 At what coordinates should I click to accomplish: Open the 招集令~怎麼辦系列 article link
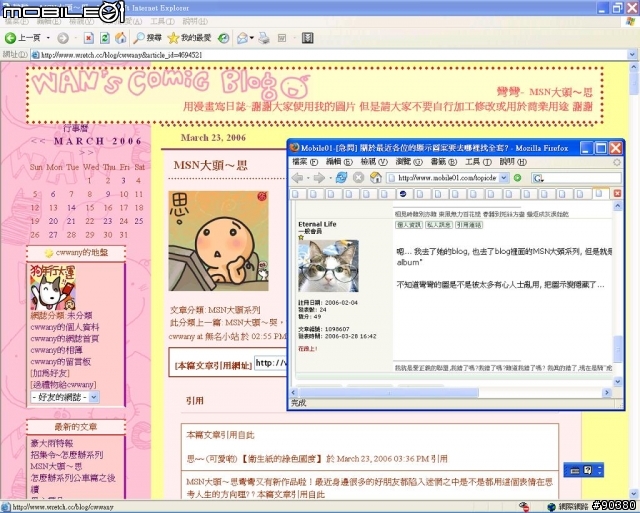(67, 455)
